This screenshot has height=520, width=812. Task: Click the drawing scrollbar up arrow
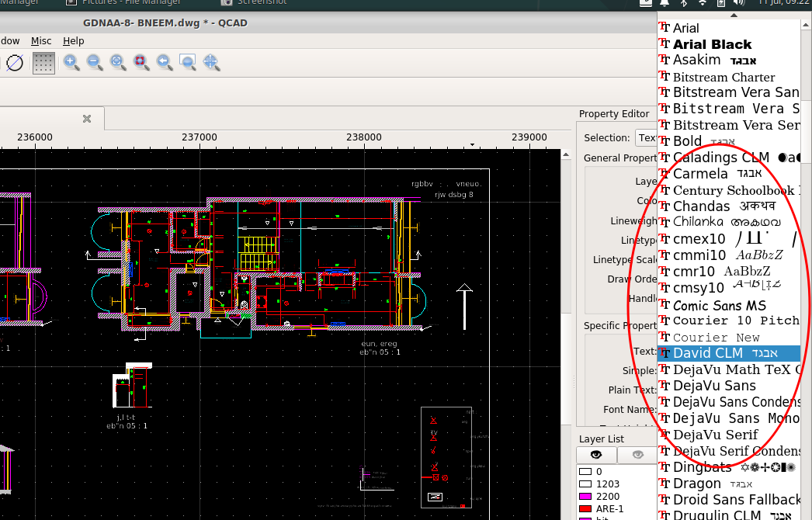pos(566,154)
